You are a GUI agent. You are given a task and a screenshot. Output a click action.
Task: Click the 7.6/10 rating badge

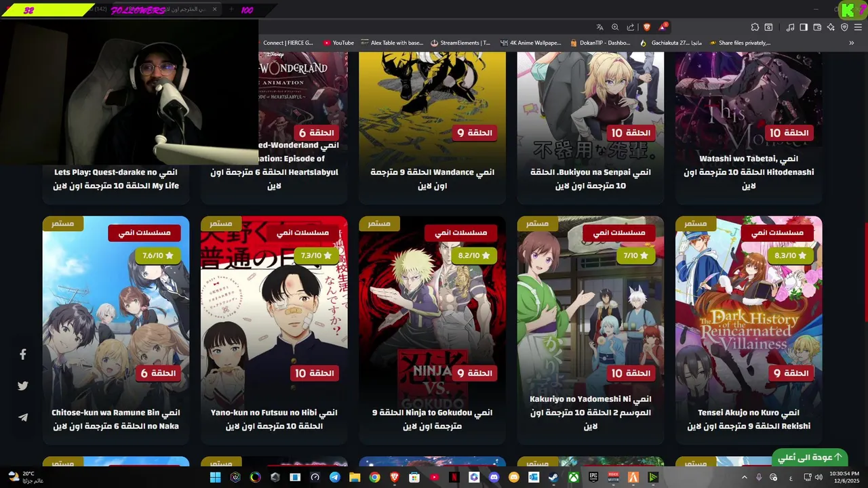[159, 256]
